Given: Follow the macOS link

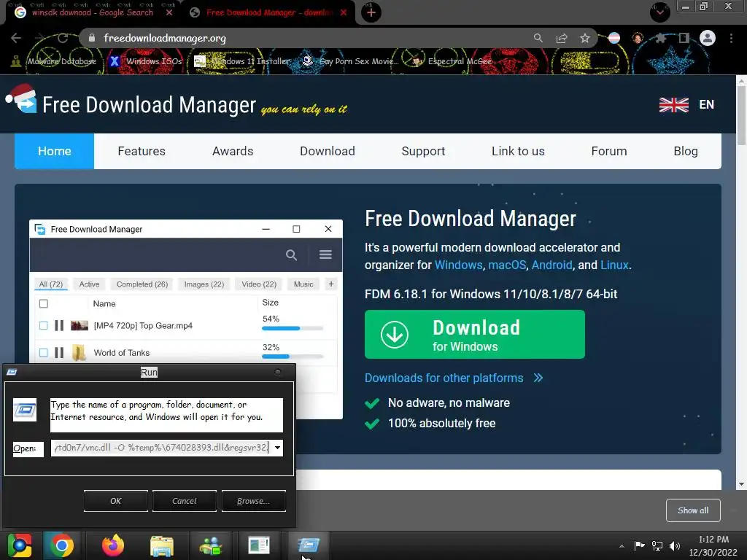Looking at the screenshot, I should pos(507,265).
